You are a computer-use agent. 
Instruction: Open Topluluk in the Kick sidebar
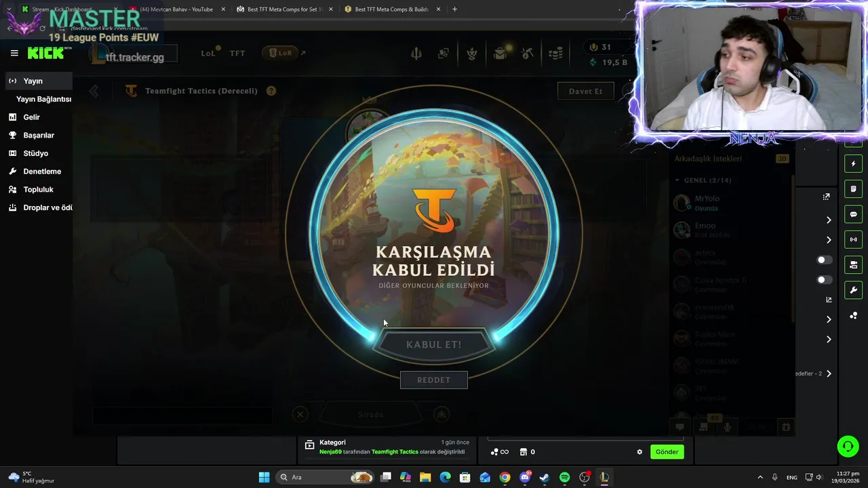(x=37, y=189)
